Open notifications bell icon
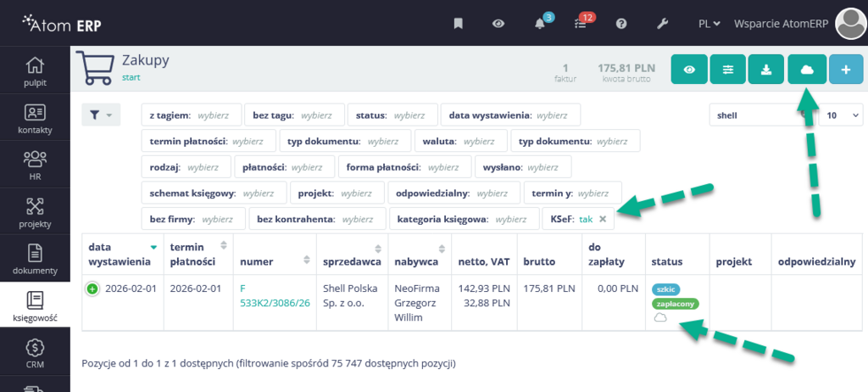Viewport: 868px width, 392px height. coord(541,24)
